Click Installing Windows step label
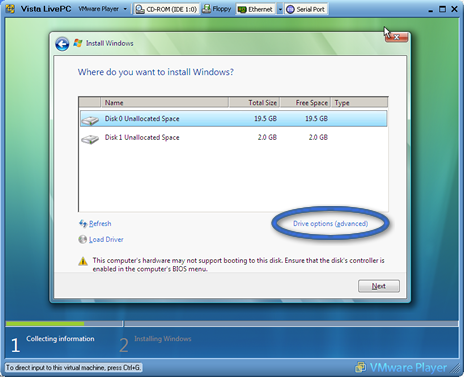Image resolution: width=464 pixels, height=377 pixels. tap(163, 339)
